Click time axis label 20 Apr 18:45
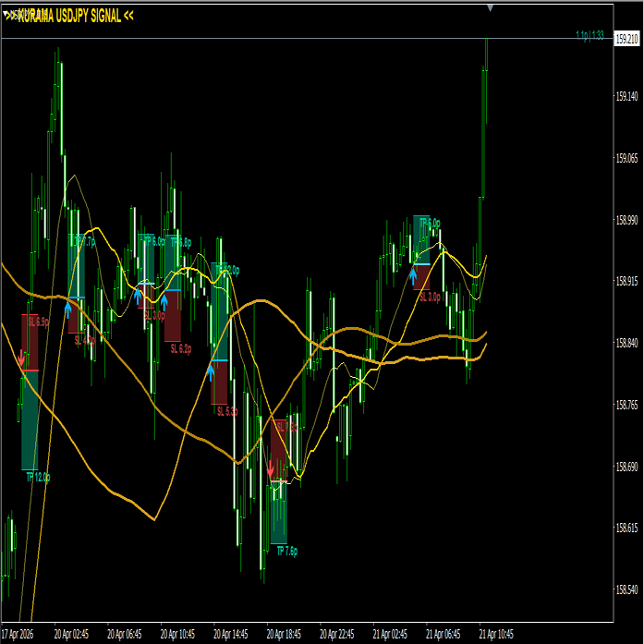Viewport: 644px width, 644px height. click(x=284, y=634)
